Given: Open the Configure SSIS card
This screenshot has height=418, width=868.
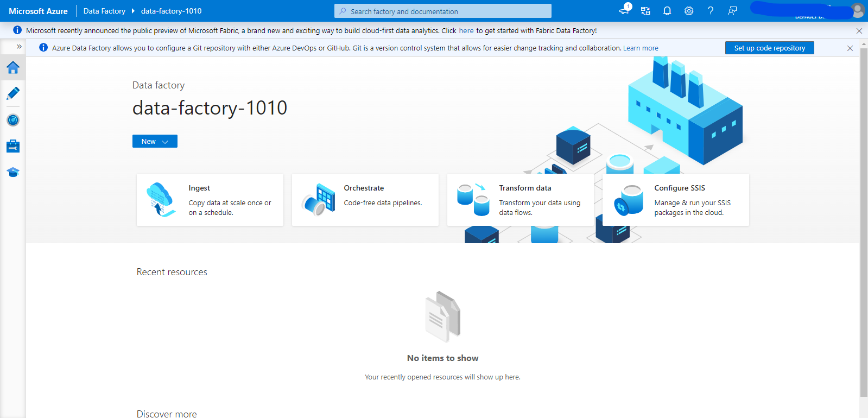Looking at the screenshot, I should click(676, 200).
